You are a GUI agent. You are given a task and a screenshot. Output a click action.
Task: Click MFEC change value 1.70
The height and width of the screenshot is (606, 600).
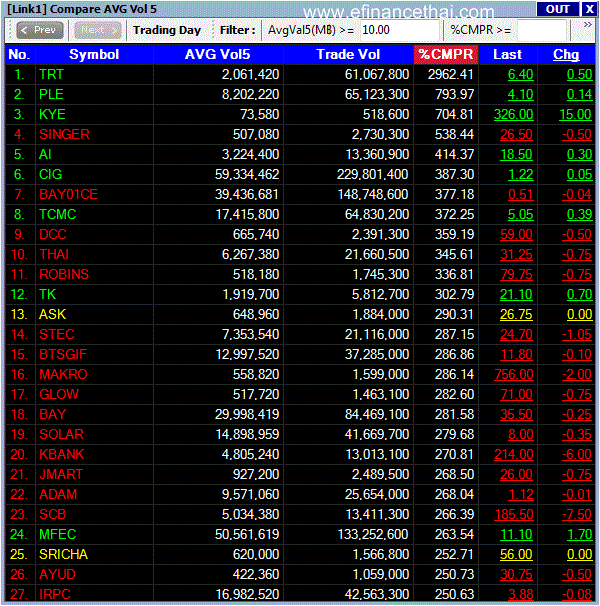pos(580,535)
